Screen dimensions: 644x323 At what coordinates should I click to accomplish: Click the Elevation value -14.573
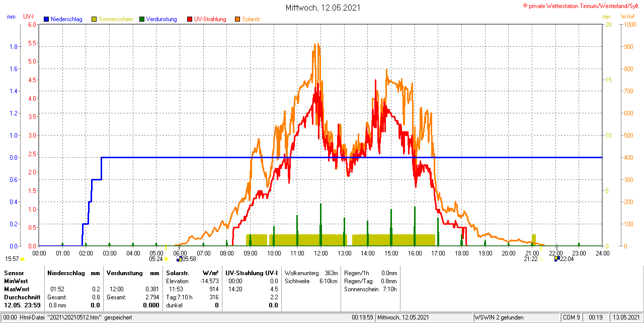tap(210, 281)
